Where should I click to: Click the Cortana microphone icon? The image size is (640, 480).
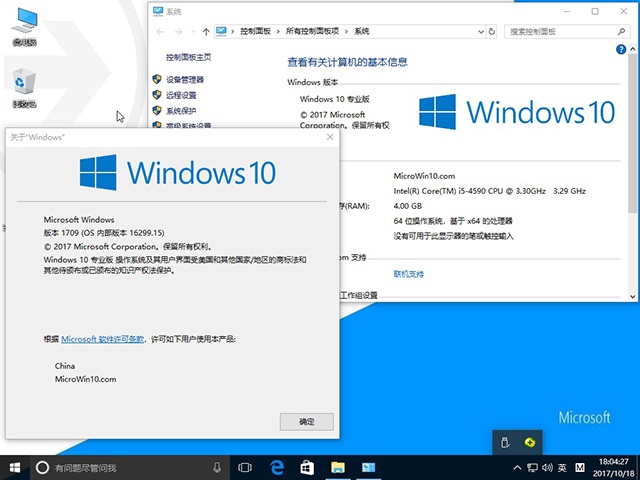(217, 467)
